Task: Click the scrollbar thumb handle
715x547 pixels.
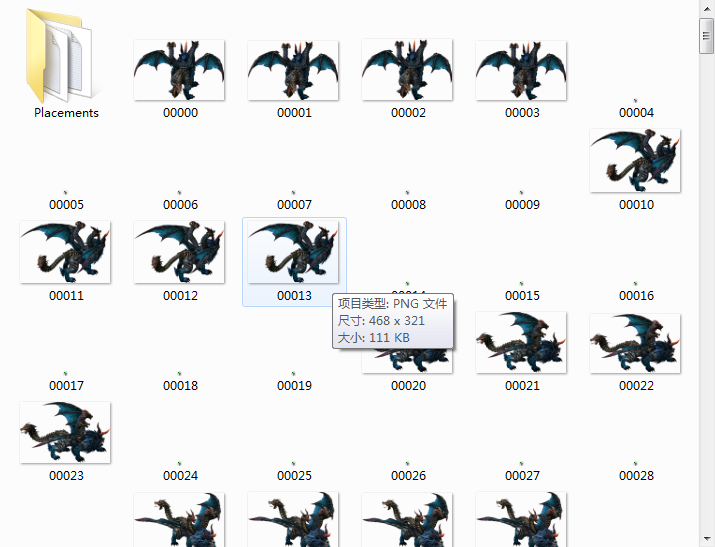Action: [707, 36]
